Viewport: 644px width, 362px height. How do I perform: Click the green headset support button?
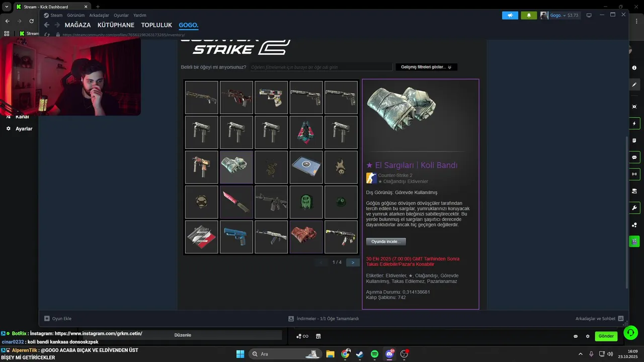point(630,333)
